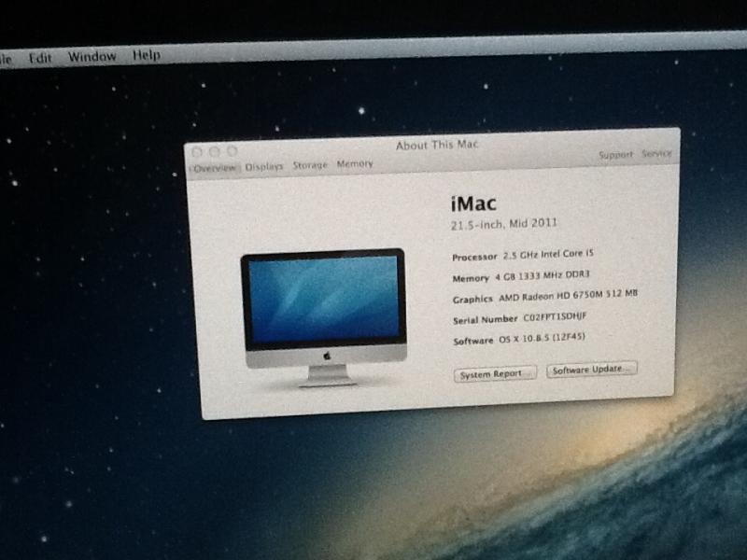Click the serial number value

[x=555, y=316]
